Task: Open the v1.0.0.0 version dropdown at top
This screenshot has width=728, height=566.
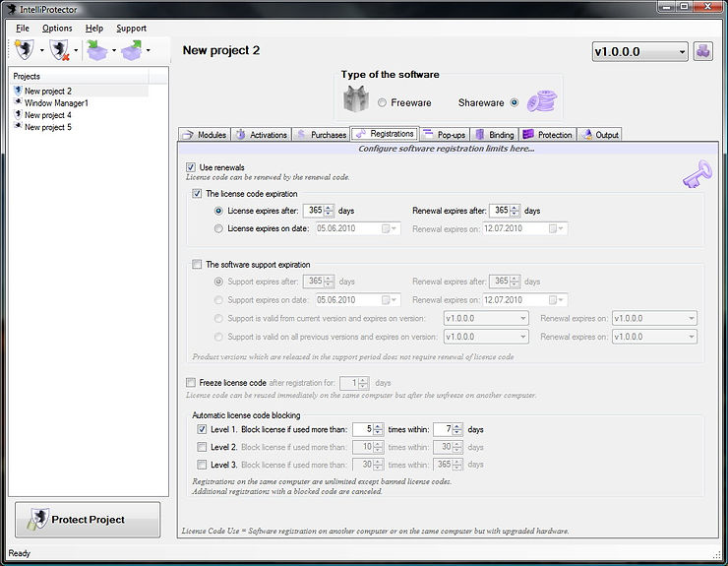Action: pyautogui.click(x=639, y=51)
